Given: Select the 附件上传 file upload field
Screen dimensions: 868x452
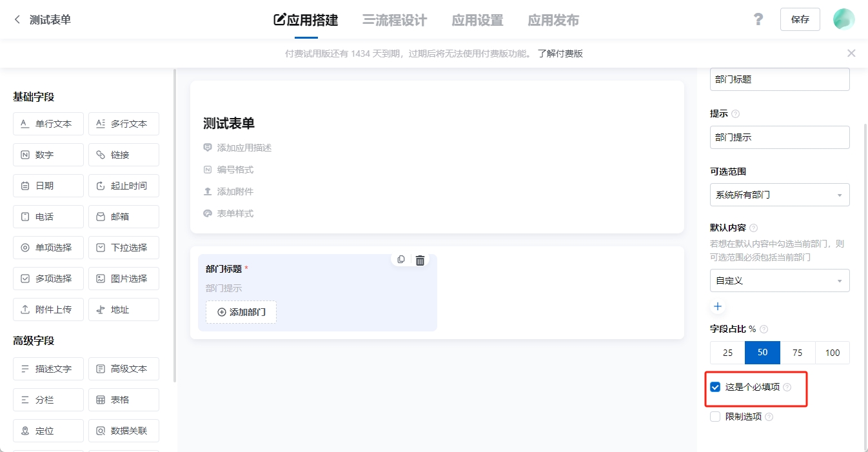Looking at the screenshot, I should 48,309.
